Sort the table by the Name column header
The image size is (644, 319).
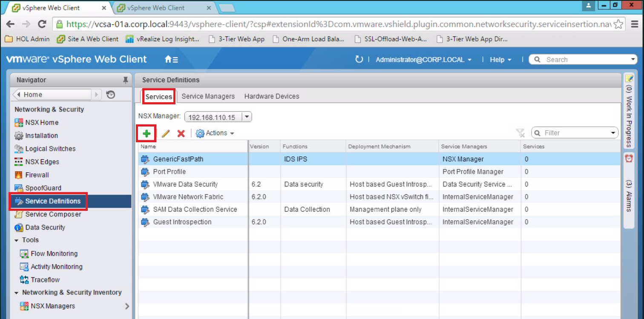[x=193, y=146]
